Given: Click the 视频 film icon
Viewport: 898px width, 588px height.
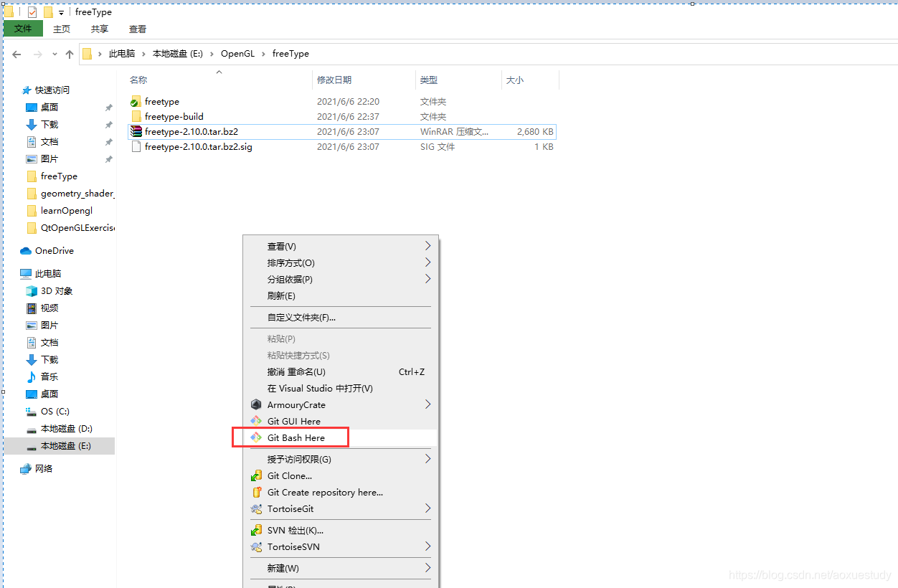Looking at the screenshot, I should pos(32,308).
